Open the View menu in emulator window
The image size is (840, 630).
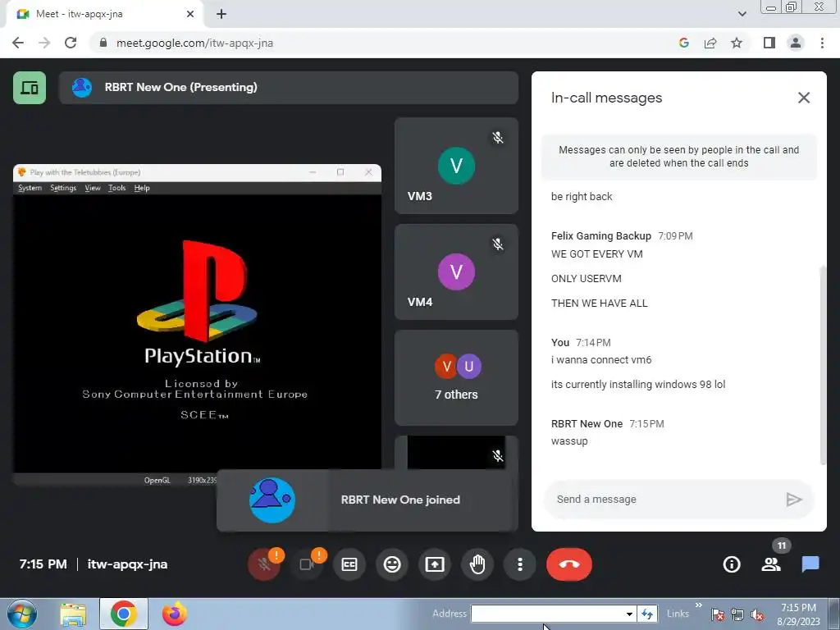tap(93, 188)
